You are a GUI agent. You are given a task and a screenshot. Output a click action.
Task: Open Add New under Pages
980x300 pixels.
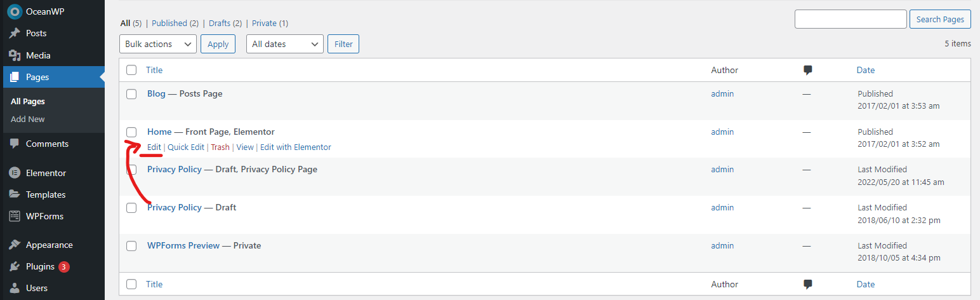pyautogui.click(x=28, y=119)
